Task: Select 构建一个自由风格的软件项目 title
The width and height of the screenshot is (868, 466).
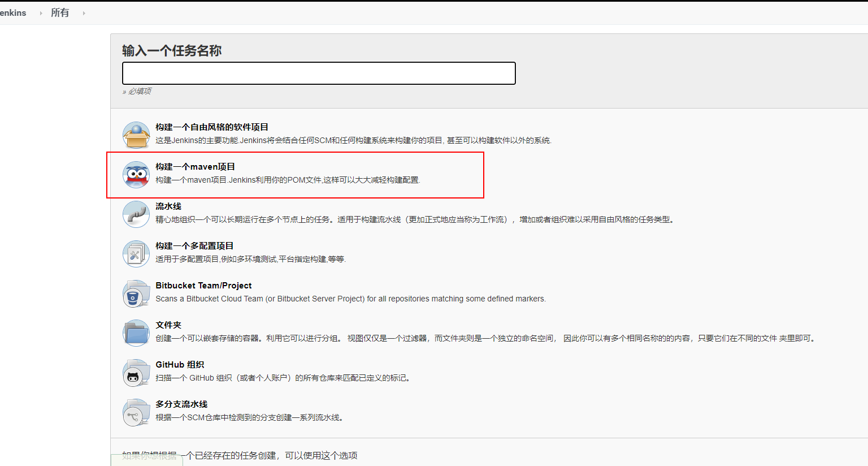Action: pos(212,127)
